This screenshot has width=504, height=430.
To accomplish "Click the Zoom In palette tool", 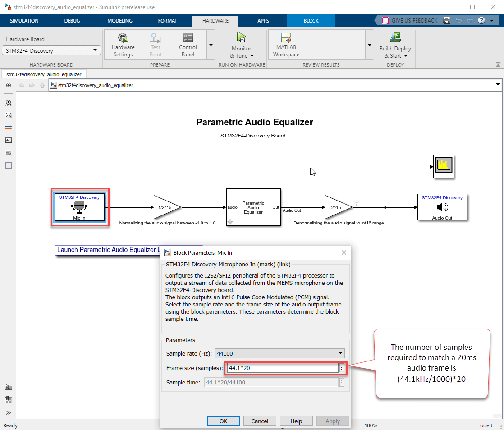I will pyautogui.click(x=9, y=102).
